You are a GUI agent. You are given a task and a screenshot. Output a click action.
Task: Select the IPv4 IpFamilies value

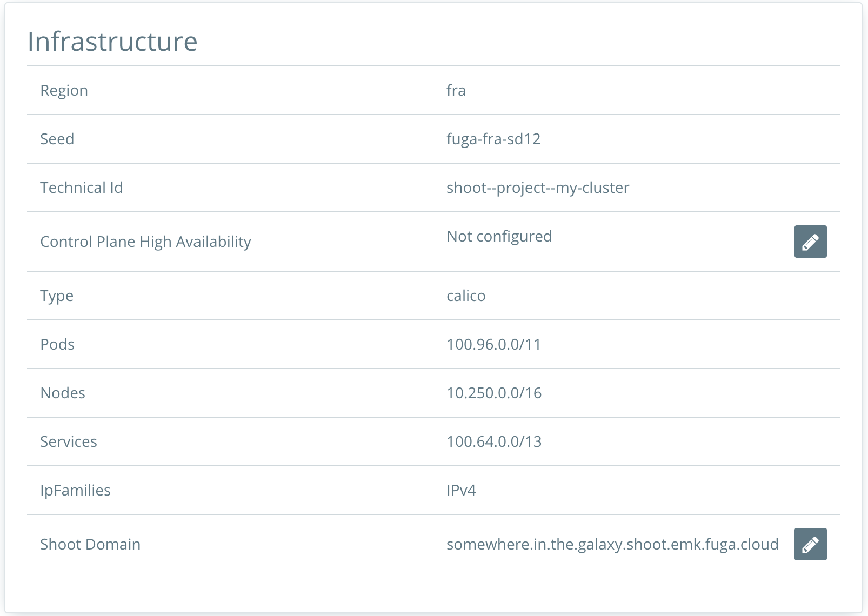click(x=461, y=490)
